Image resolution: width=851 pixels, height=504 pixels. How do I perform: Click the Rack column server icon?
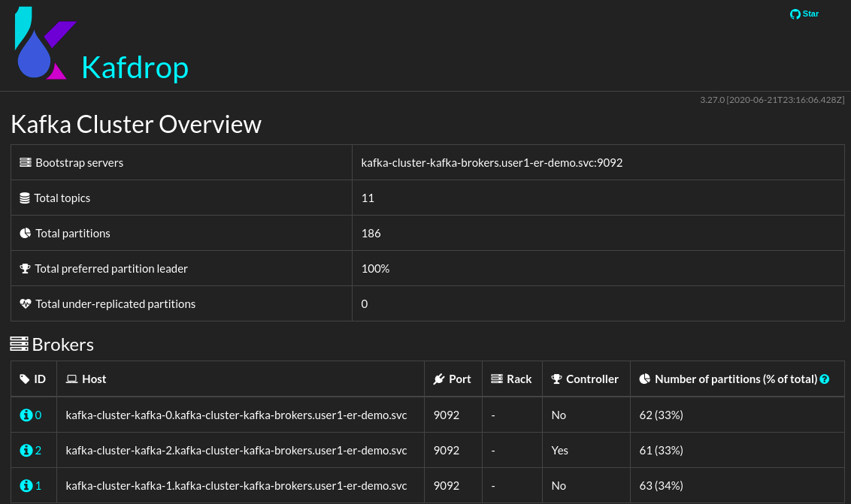pyautogui.click(x=497, y=379)
